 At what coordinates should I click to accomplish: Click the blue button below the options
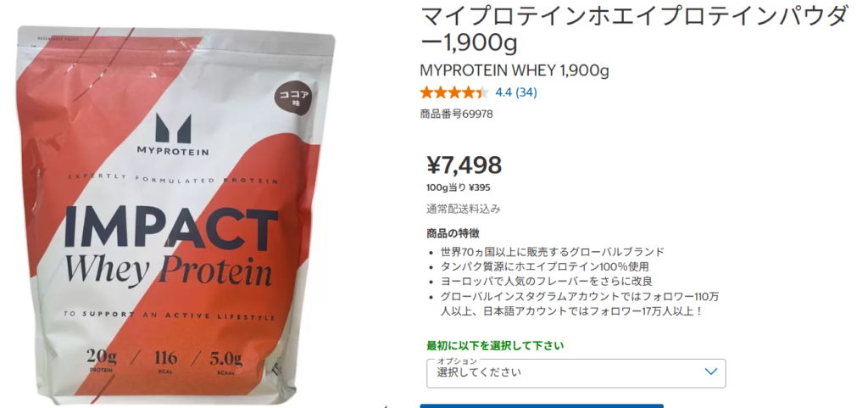click(542, 405)
